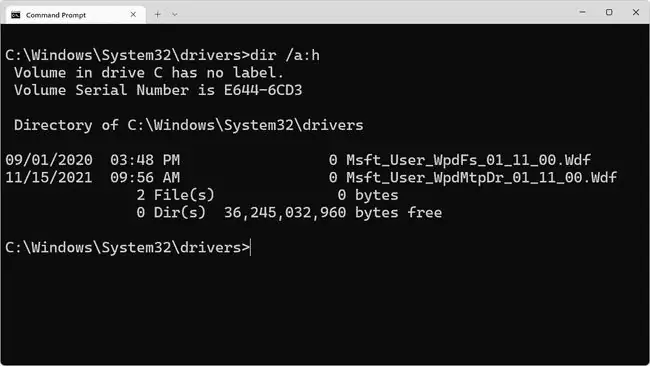The image size is (650, 366).
Task: Click the empty title bar area
Action: coord(373,12)
